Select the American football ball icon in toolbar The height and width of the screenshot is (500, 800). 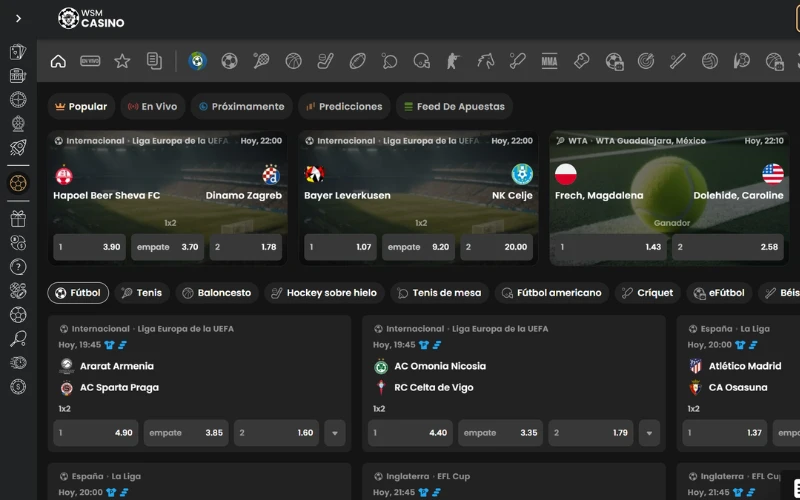point(357,61)
